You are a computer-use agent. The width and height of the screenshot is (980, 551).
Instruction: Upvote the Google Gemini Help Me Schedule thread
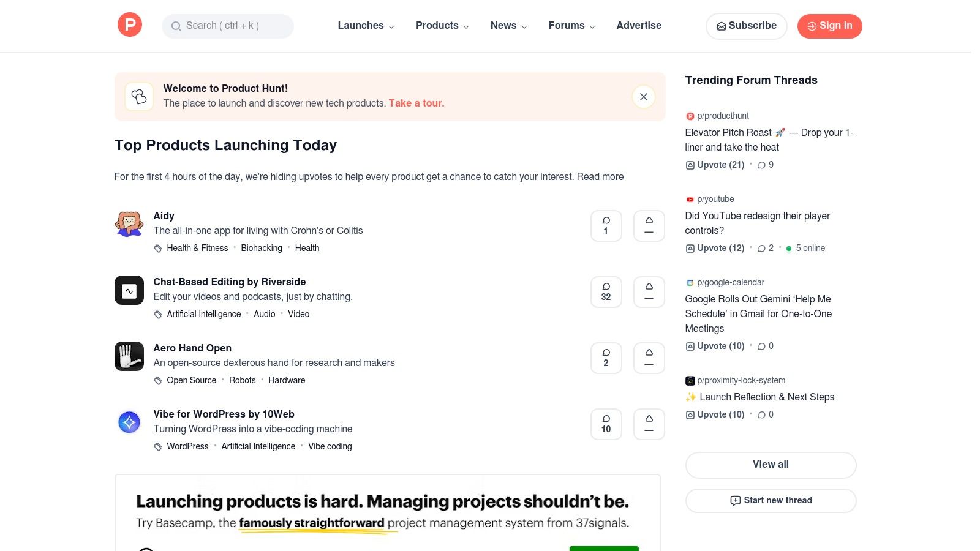(x=715, y=346)
